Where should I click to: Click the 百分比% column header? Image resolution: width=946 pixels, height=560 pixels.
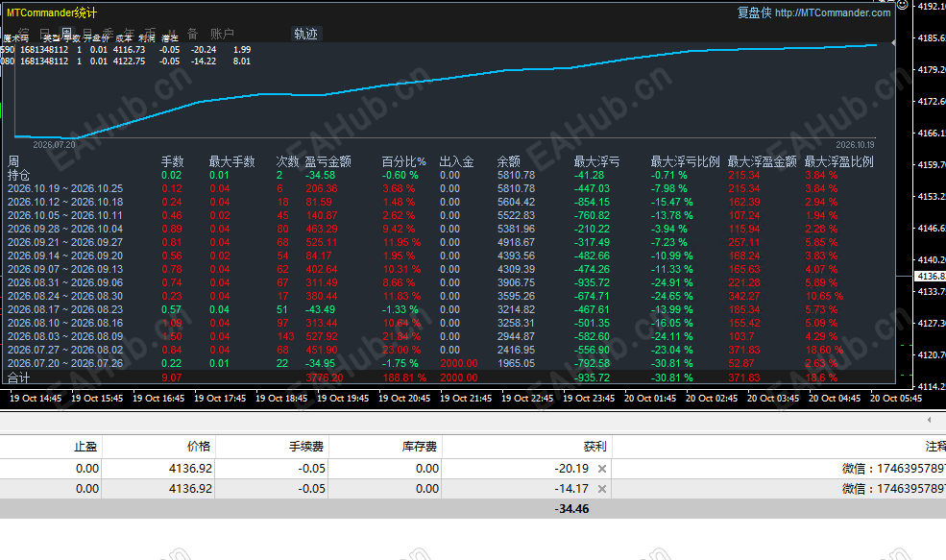(403, 161)
